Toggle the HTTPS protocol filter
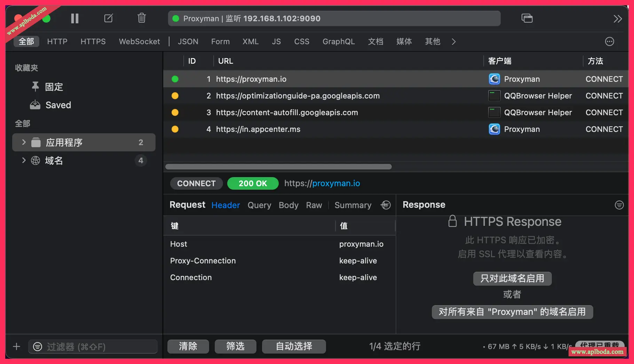The width and height of the screenshot is (634, 364). tap(93, 41)
